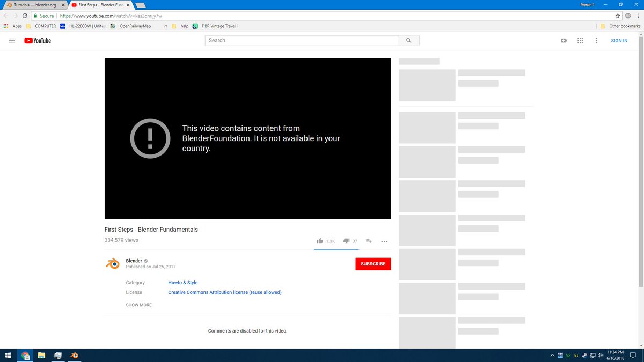
Task: Click the Secure padlock site info
Action: (44, 16)
